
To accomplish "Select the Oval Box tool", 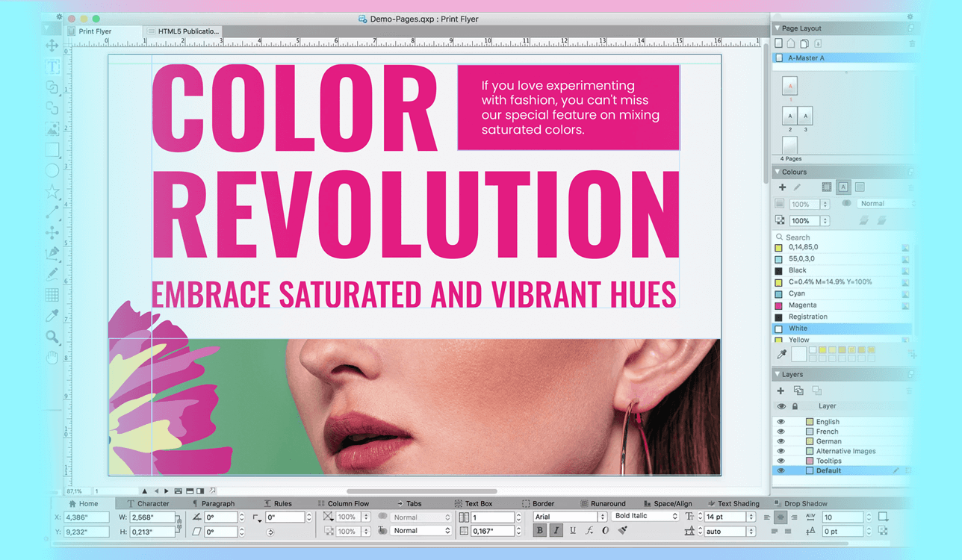I will coord(52,170).
